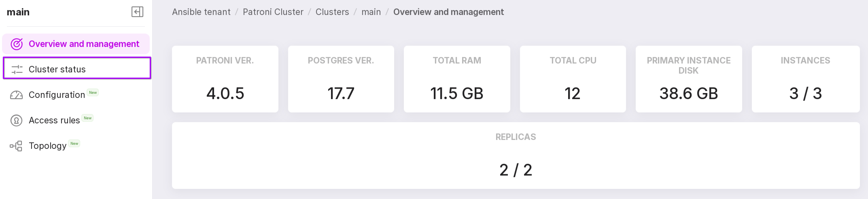Navigate to Ansible tenant breadcrumb
This screenshot has height=199, width=868.
click(x=201, y=12)
